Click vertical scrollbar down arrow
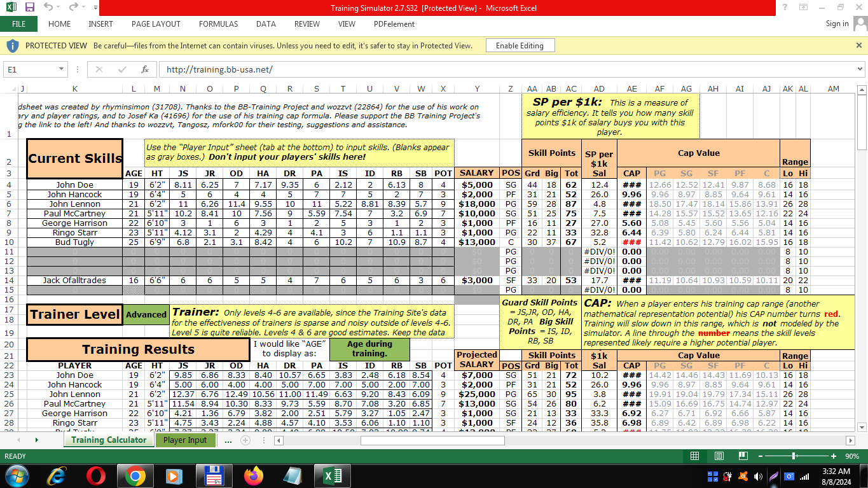868x488 pixels. (862, 427)
